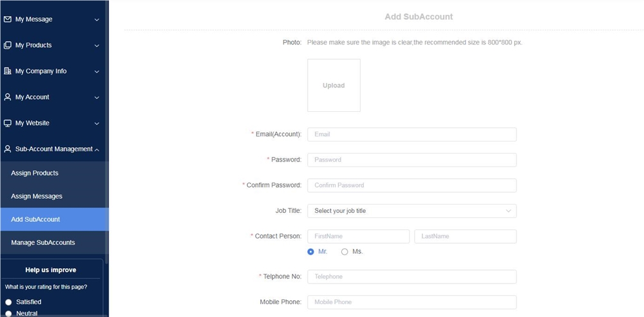Expand the My Website chevron
The image size is (644, 317).
[x=97, y=123]
